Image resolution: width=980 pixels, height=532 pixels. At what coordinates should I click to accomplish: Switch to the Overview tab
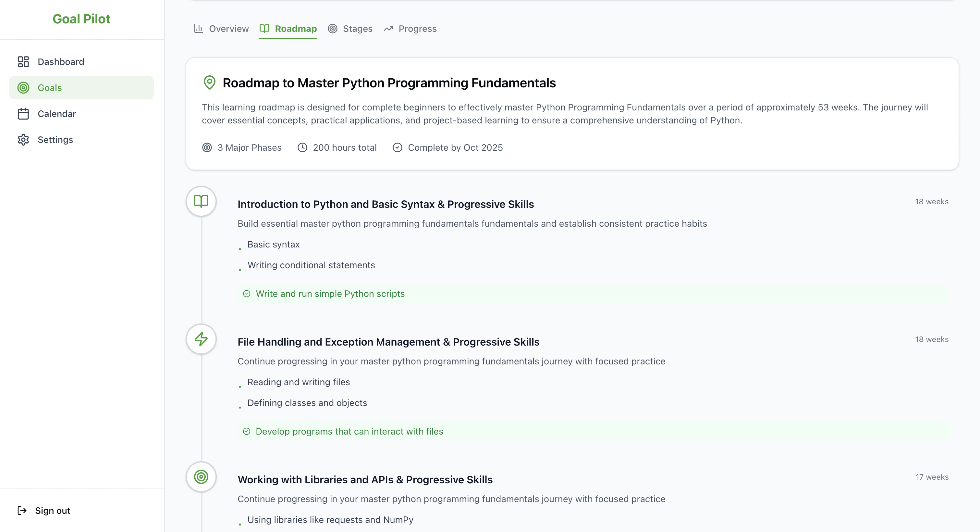tap(221, 29)
